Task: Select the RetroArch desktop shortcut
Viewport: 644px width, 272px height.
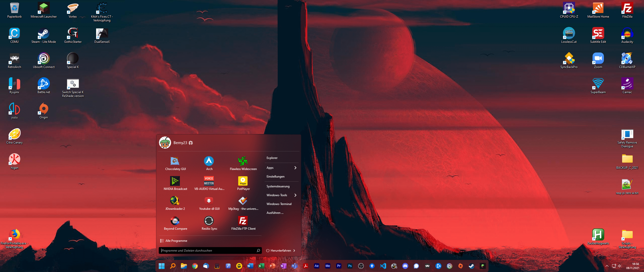Action: tap(14, 60)
